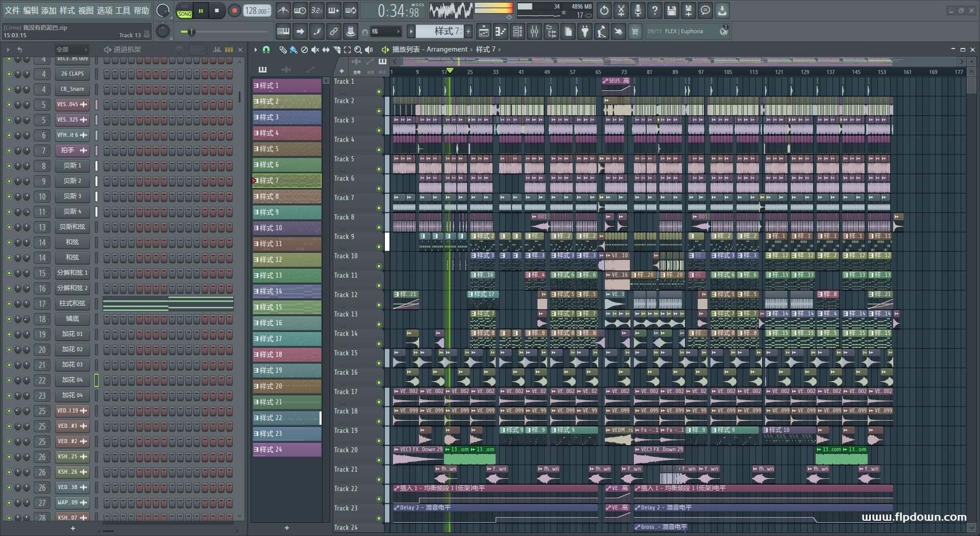Open the 选项 menu
This screenshot has width=980, height=536.
tap(104, 11)
